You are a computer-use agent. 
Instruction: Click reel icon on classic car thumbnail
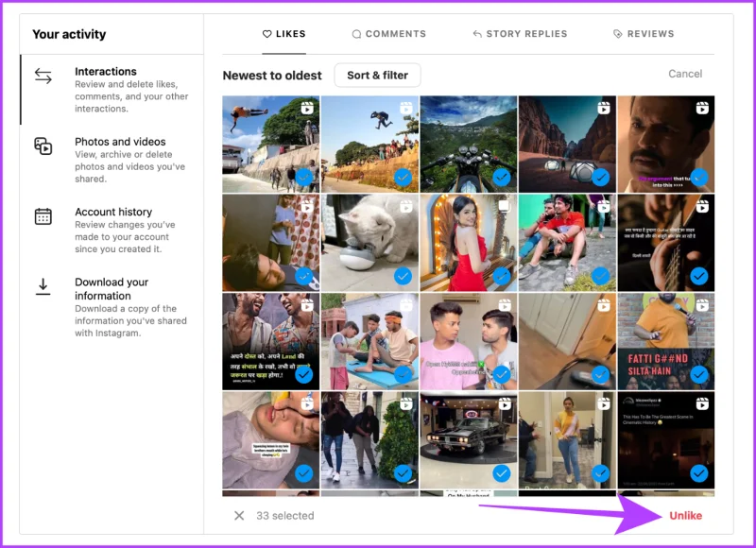(505, 403)
